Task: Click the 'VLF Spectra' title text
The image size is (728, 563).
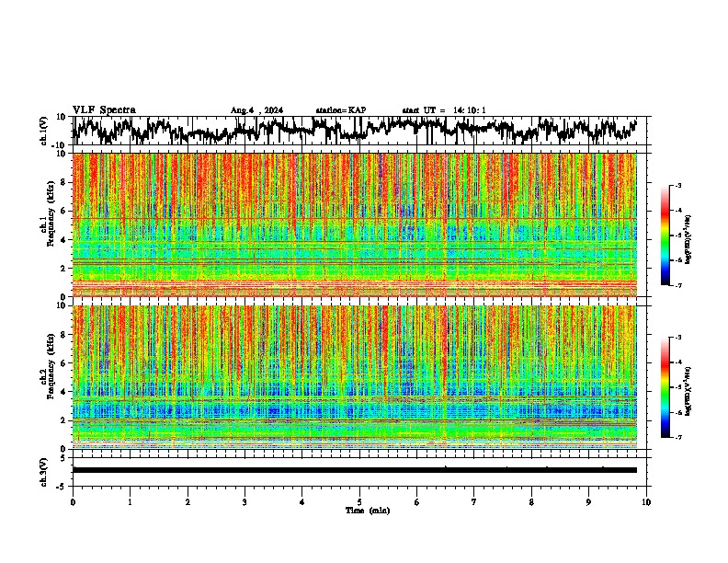Action: tap(104, 110)
